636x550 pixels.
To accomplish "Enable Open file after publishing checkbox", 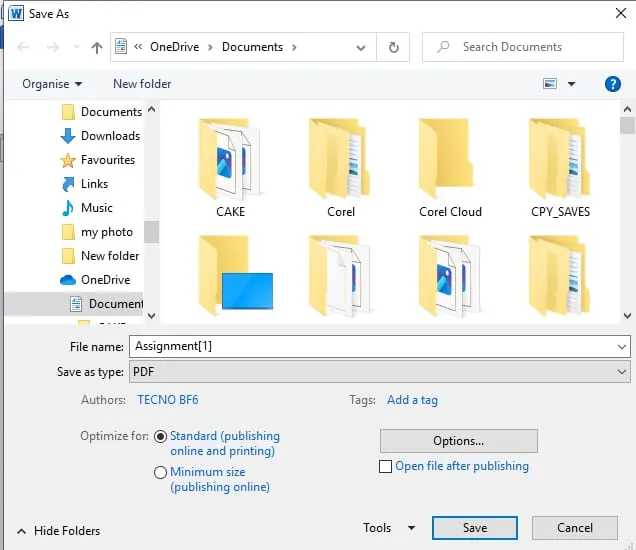I will tap(385, 466).
